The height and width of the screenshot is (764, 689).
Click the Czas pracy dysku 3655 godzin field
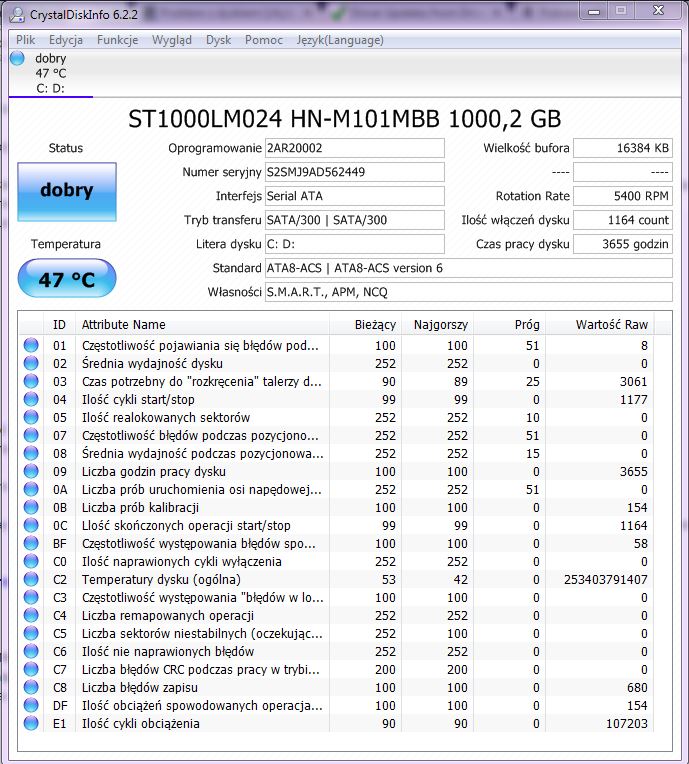point(623,244)
